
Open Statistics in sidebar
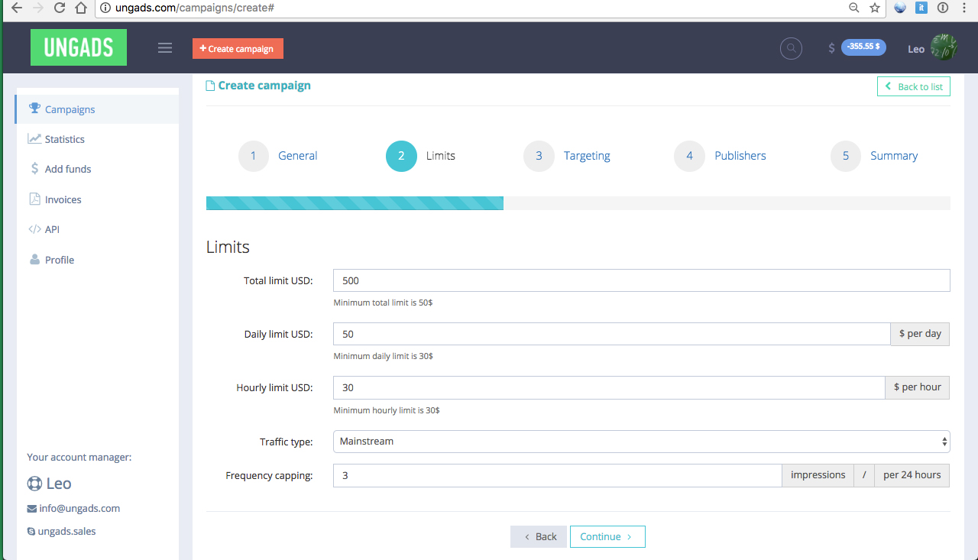(97, 139)
